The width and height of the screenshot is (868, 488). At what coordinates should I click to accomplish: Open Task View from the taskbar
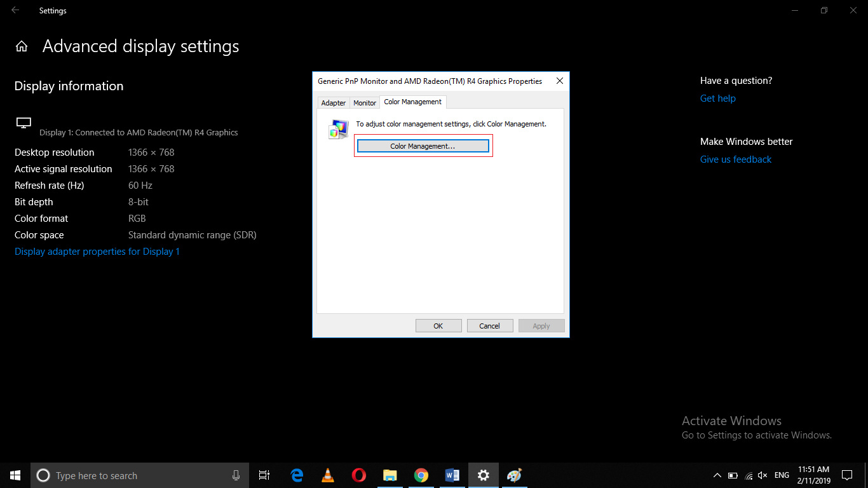264,475
